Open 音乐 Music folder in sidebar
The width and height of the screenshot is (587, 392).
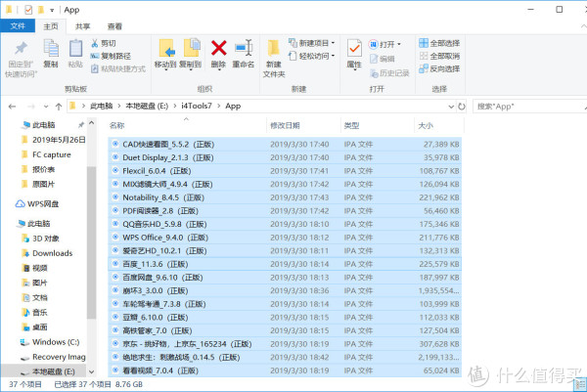tap(35, 312)
